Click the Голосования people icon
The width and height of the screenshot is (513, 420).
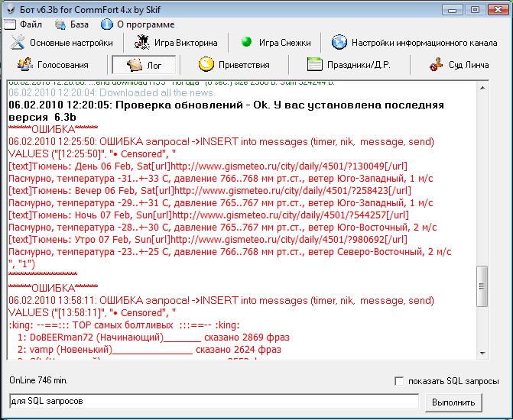[24, 65]
